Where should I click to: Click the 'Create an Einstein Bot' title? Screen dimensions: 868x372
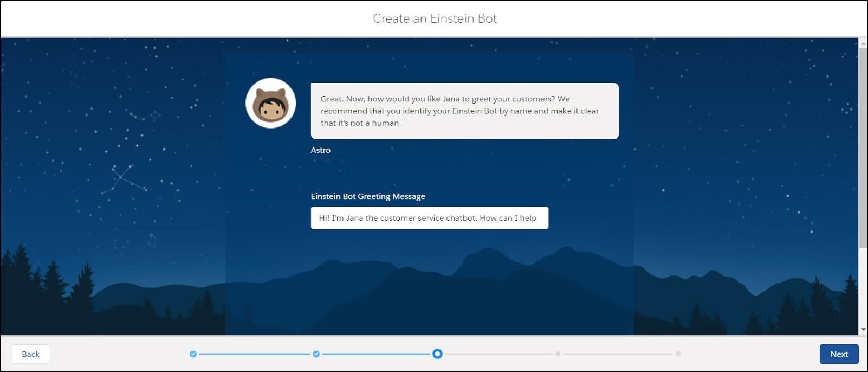[x=435, y=18]
